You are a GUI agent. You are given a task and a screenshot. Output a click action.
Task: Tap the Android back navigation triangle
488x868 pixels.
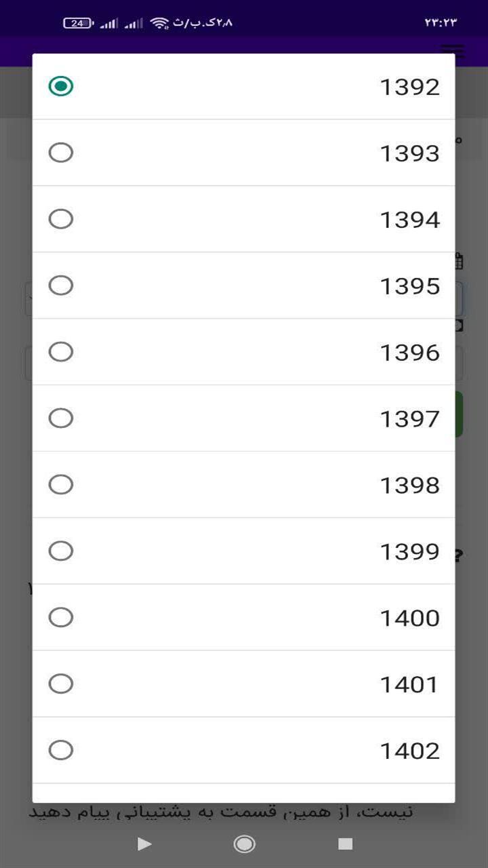tap(144, 844)
